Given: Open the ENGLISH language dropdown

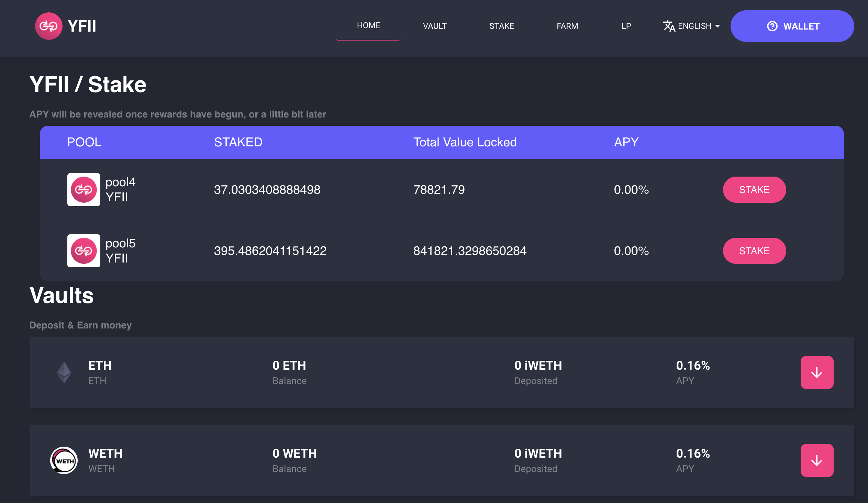Looking at the screenshot, I should 692,26.
